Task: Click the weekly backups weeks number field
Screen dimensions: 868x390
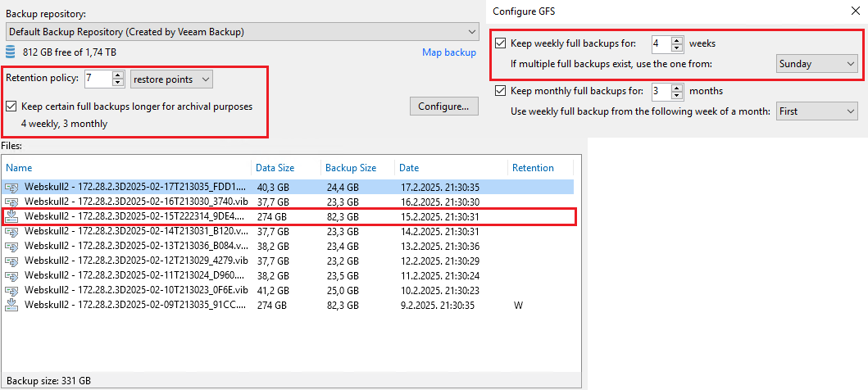Action: (661, 43)
